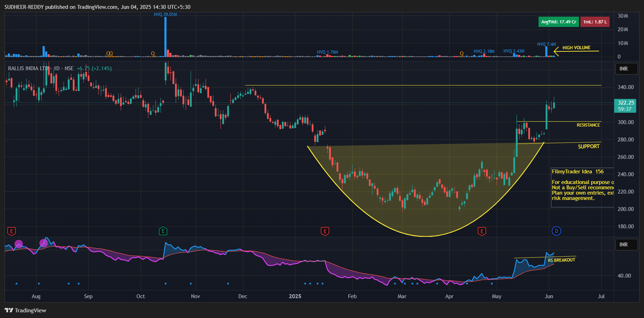Open the green E earnings marker in October
The image size is (644, 318).
click(x=163, y=231)
